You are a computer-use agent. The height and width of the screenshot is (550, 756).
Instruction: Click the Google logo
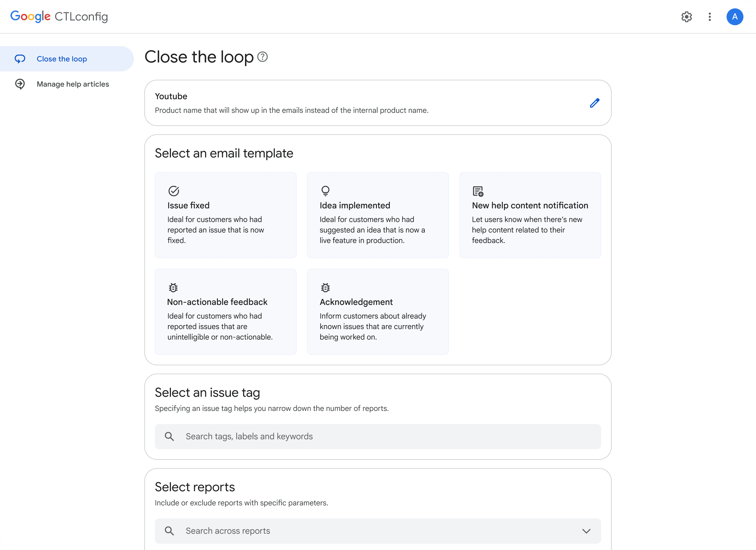[x=30, y=16]
